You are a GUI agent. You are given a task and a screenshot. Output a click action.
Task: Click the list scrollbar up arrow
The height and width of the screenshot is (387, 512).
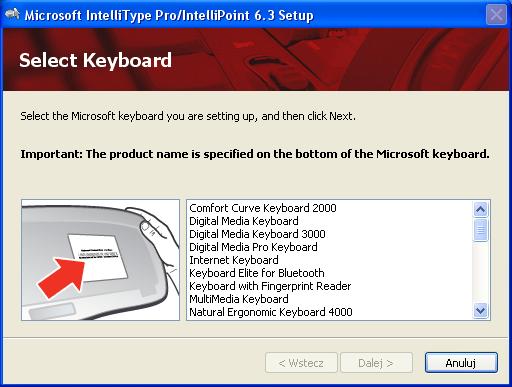click(x=480, y=209)
